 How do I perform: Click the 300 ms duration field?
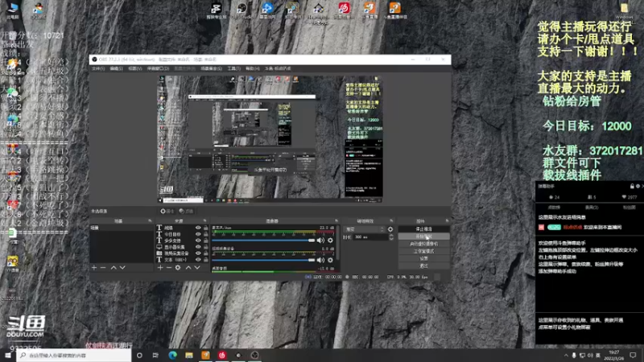pos(370,237)
